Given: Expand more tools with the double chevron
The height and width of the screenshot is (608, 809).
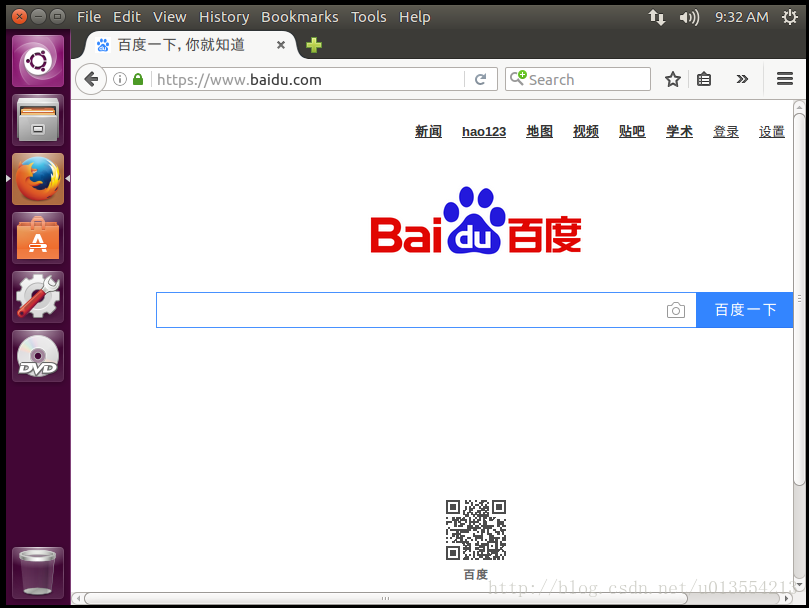Looking at the screenshot, I should (x=742, y=79).
